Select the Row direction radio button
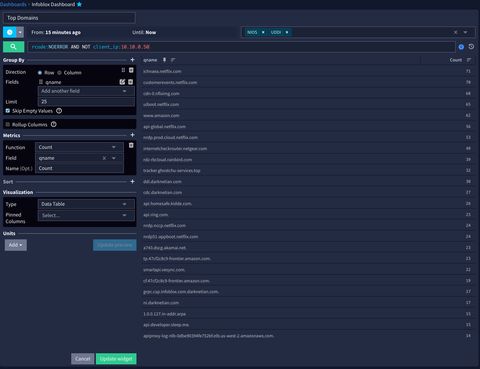The image size is (480, 369). (40, 73)
